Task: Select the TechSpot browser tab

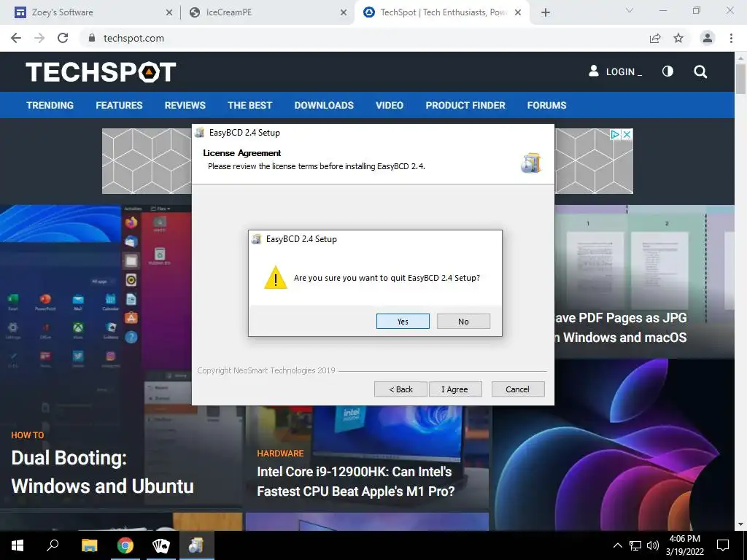Action: [x=443, y=12]
